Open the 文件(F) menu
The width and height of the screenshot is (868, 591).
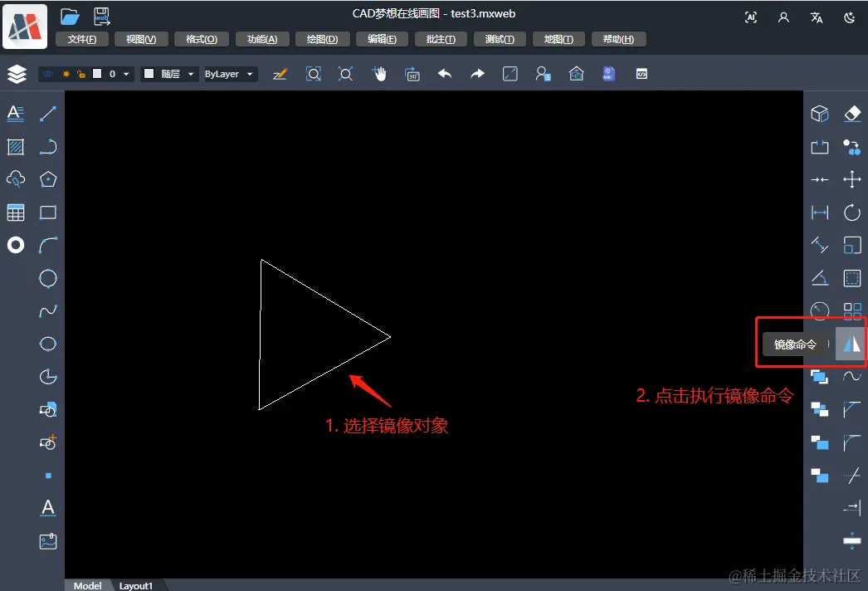pos(82,39)
